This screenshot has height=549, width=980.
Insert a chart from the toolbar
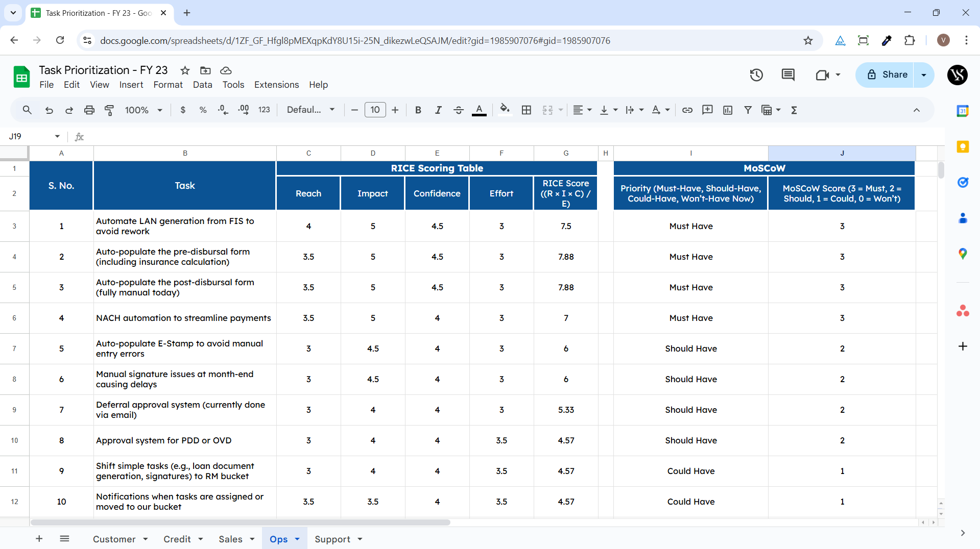tap(728, 110)
